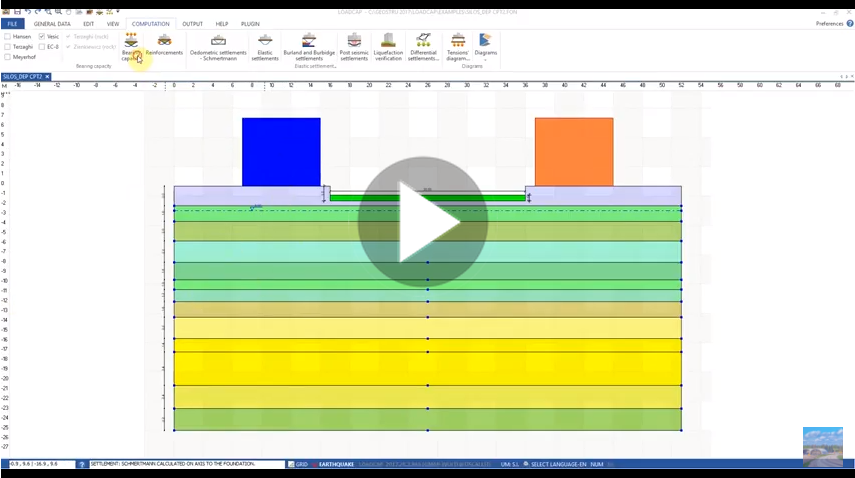Open Tensions' diagram tool
Screen dimensions: 855x478
[x=457, y=47]
